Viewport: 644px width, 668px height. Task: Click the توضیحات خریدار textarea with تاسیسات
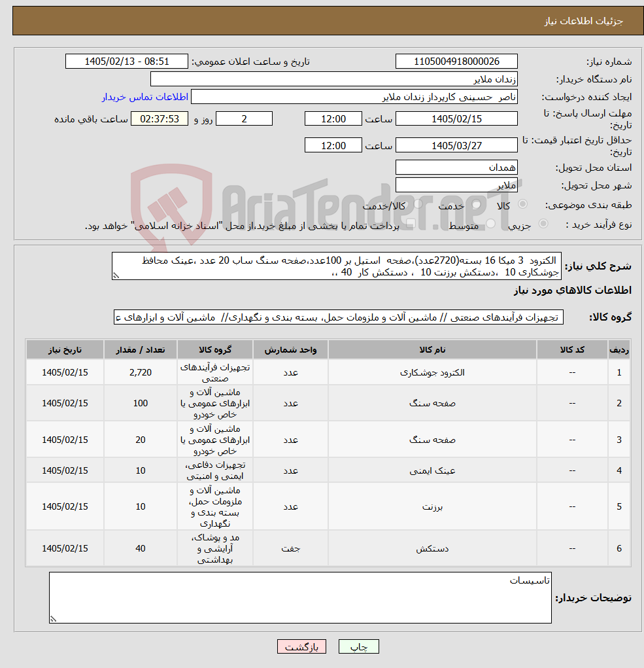(300, 598)
